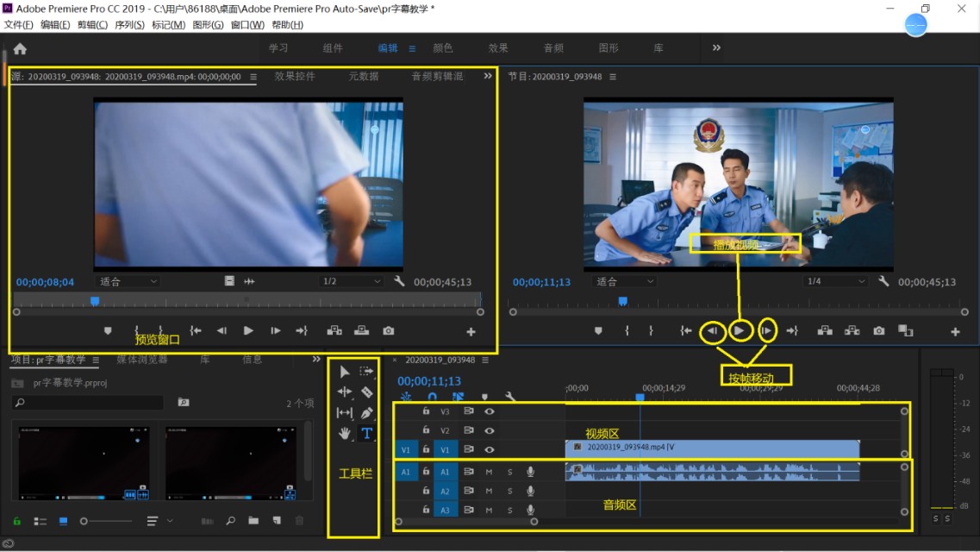Toggle visibility eye of track V2
Viewport: 980px width, 552px height.
pos(490,430)
